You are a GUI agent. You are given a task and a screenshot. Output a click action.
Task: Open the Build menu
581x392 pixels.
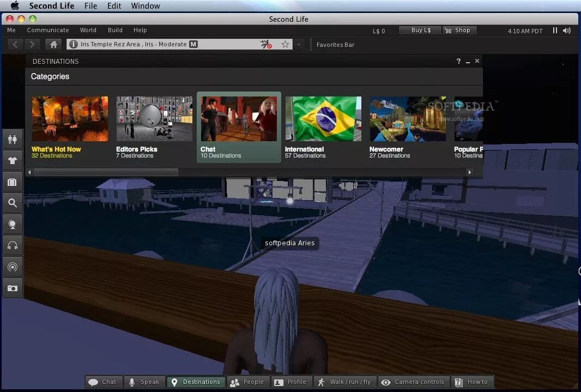[115, 30]
